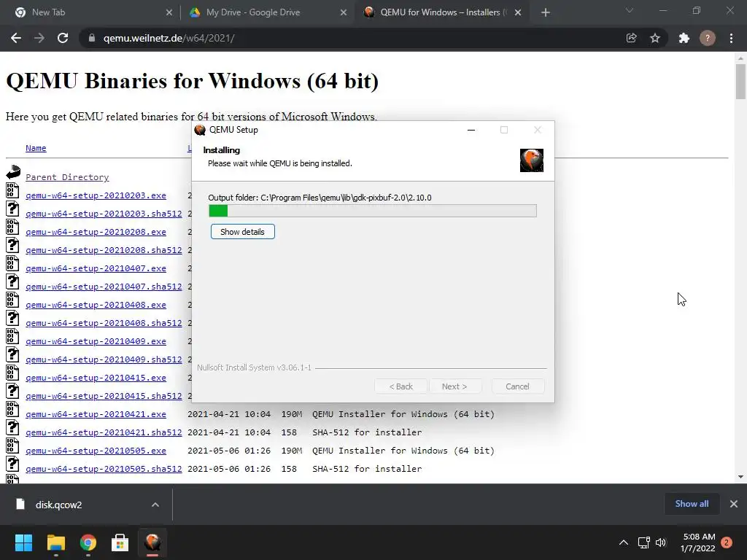Click the Parent Directory back-arrow icon
This screenshot has height=560, width=747.
pyautogui.click(x=13, y=172)
